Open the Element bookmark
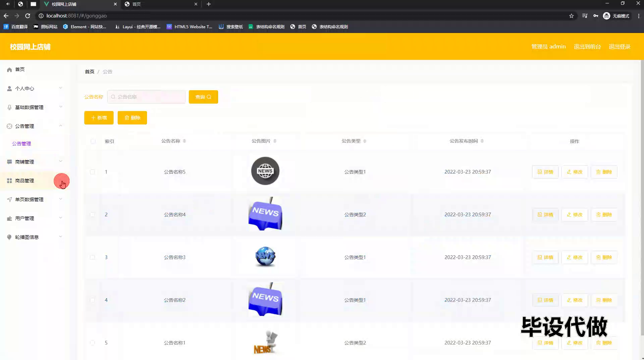The image size is (644, 360). click(85, 27)
